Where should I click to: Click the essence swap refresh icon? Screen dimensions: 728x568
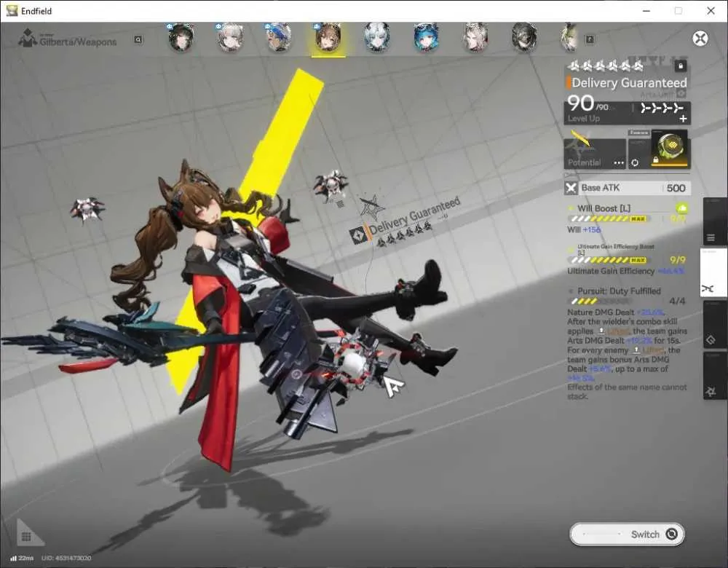(x=635, y=162)
